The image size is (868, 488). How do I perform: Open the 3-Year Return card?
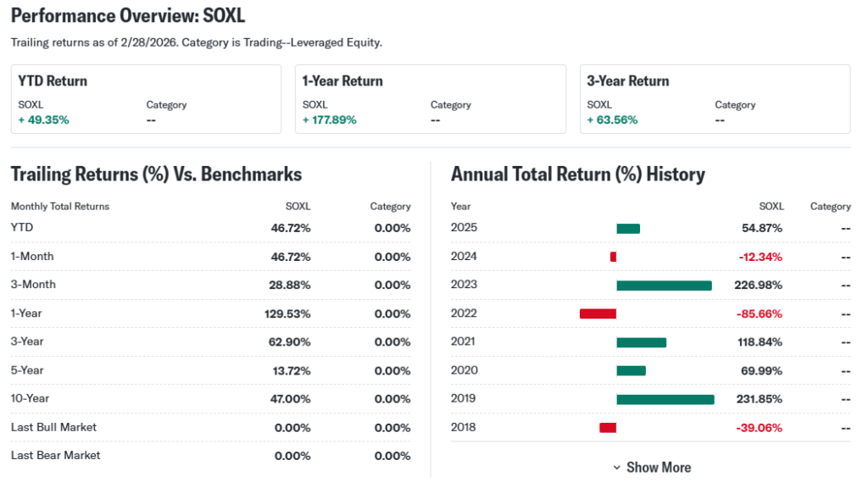tap(715, 99)
